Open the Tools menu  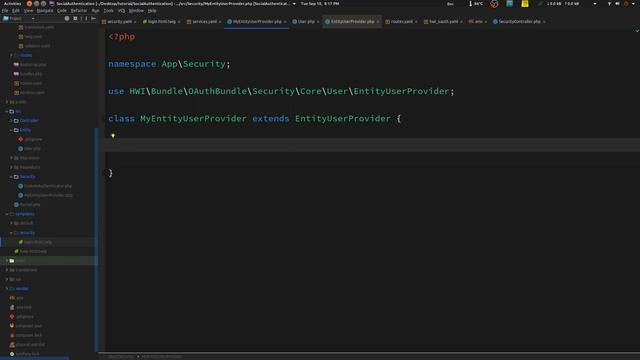(109, 11)
